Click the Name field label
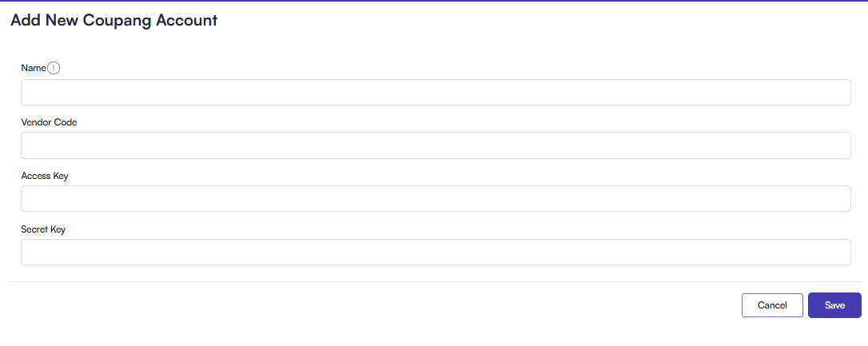 pyautogui.click(x=34, y=69)
